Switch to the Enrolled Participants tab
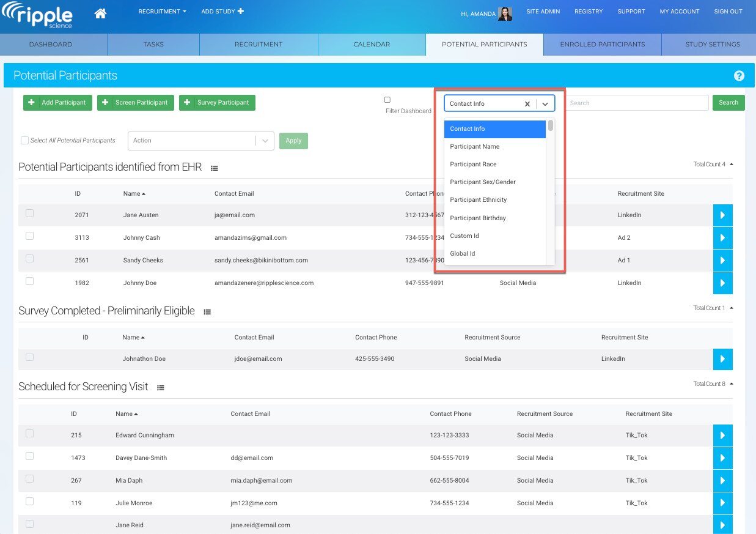The height and width of the screenshot is (534, 756). coord(602,45)
